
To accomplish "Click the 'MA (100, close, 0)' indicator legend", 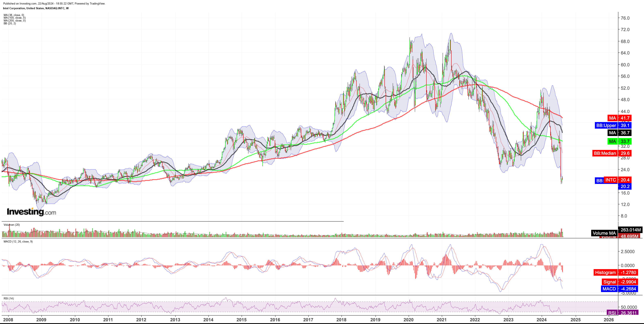I will [15, 18].
